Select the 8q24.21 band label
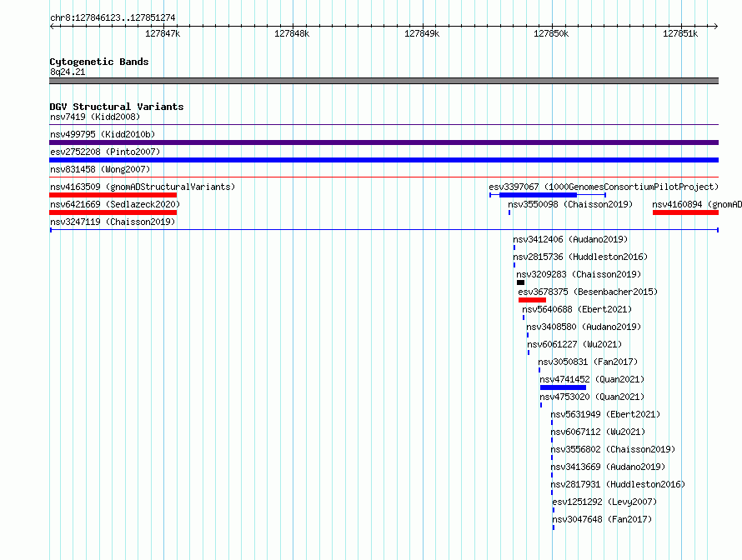This screenshot has width=742, height=560. click(x=68, y=72)
